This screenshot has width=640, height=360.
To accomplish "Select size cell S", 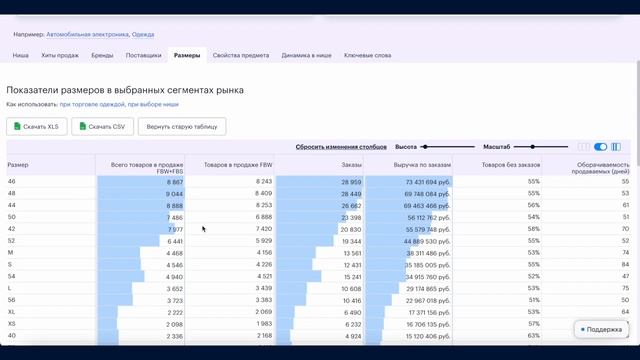I will point(10,264).
